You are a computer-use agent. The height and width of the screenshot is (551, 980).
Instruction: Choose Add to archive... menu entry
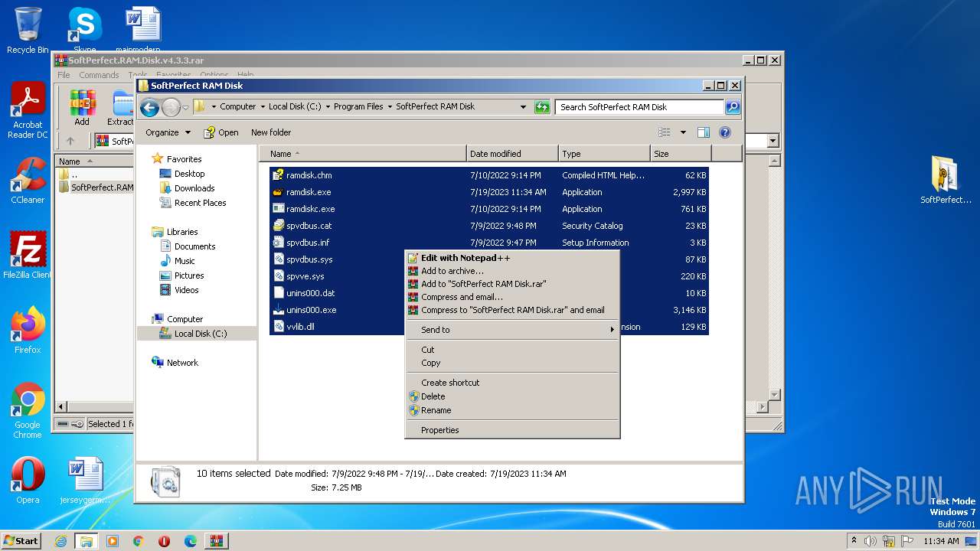(x=511, y=271)
